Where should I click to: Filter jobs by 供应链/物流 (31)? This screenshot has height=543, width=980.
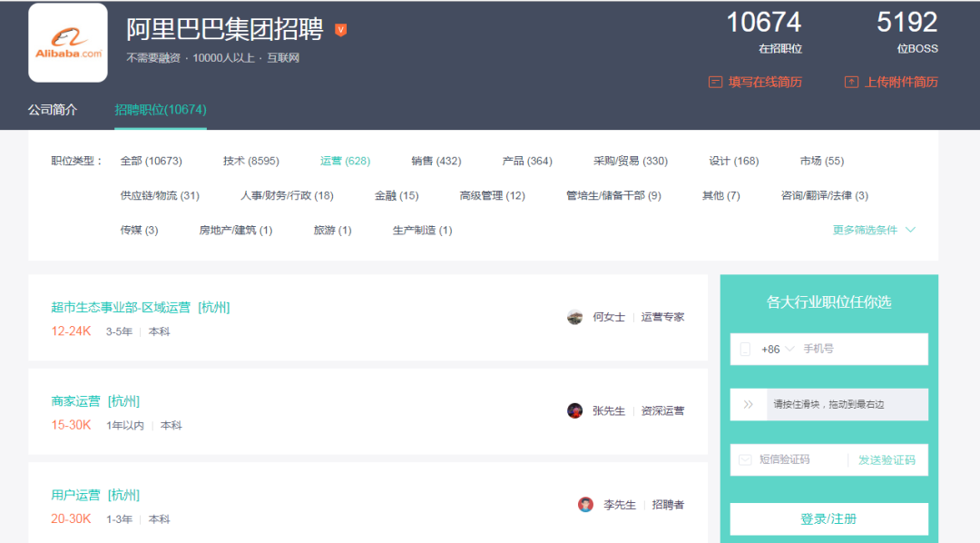[160, 195]
